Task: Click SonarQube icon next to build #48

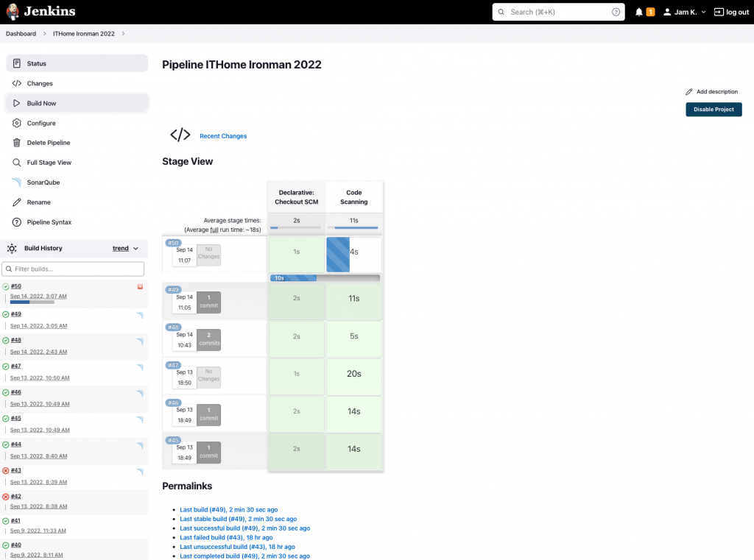Action: coord(140,341)
